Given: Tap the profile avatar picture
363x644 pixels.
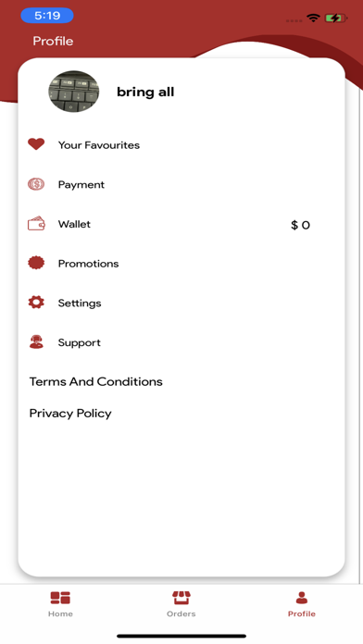Looking at the screenshot, I should (x=73, y=92).
